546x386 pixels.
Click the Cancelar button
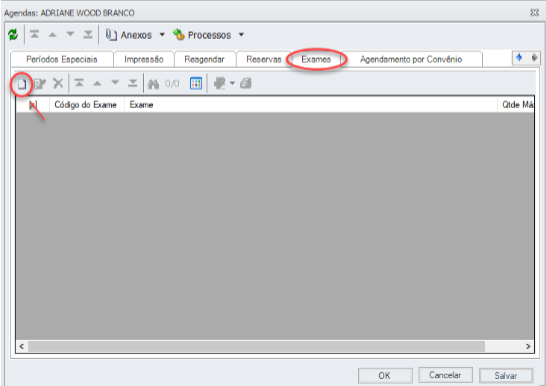click(x=445, y=375)
